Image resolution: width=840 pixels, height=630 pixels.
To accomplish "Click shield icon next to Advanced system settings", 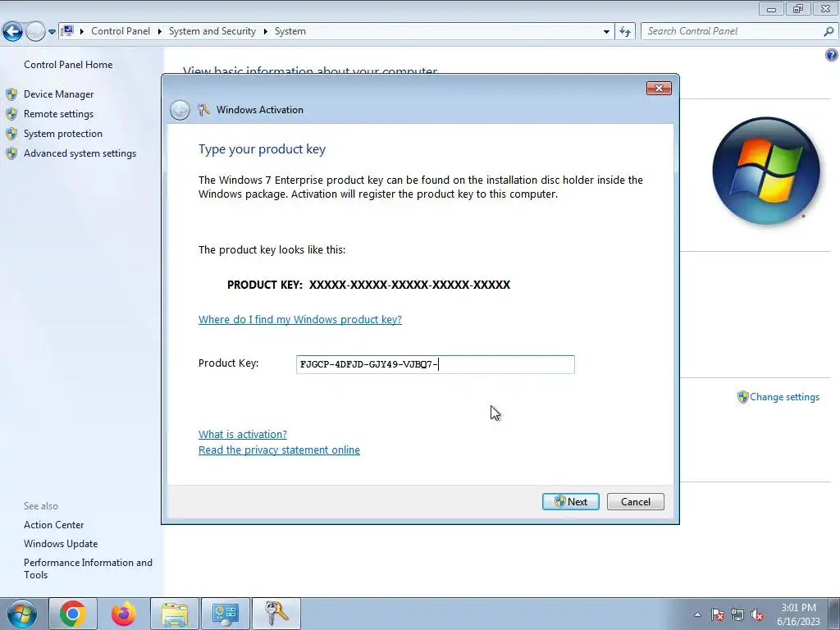I will click(x=11, y=153).
